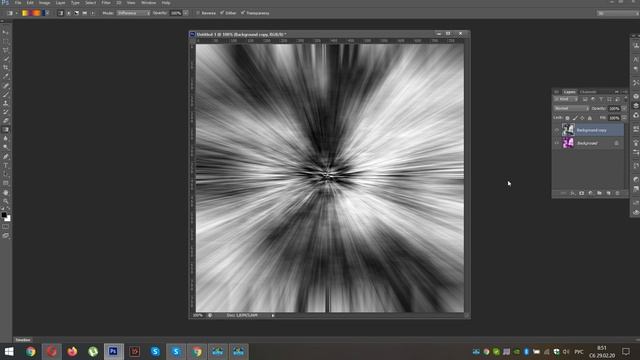Select the Move tool
The image size is (640, 360).
tap(5, 32)
